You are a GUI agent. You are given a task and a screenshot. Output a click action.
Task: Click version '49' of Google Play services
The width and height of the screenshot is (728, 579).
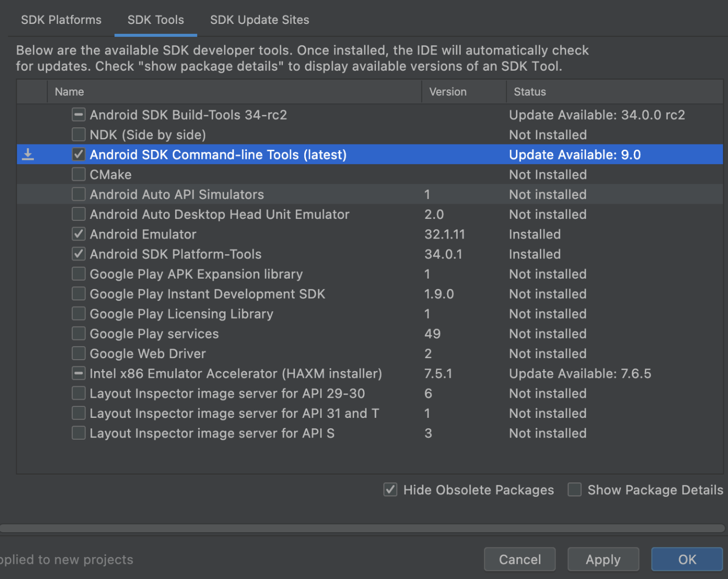point(433,334)
